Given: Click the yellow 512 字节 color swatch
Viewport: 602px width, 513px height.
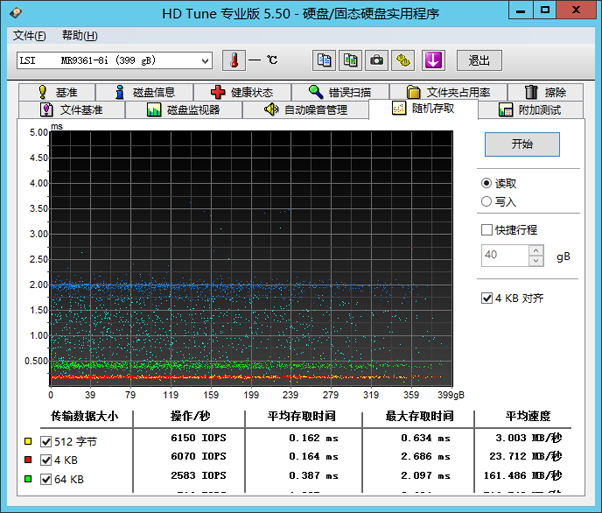Looking at the screenshot, I should (28, 441).
